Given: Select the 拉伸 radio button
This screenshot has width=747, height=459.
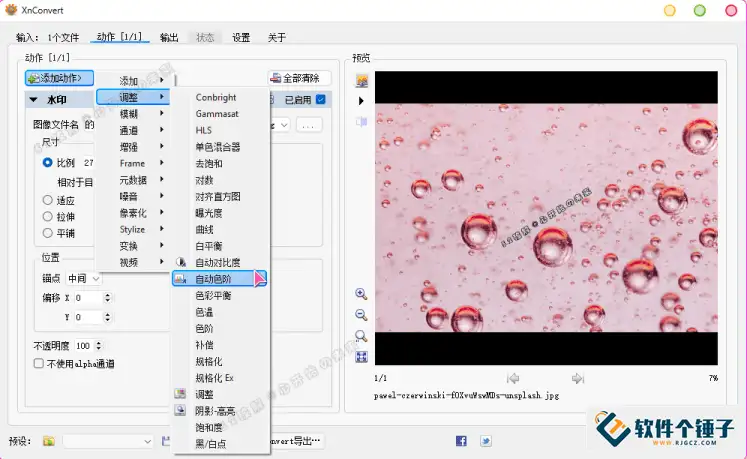Looking at the screenshot, I should click(47, 215).
